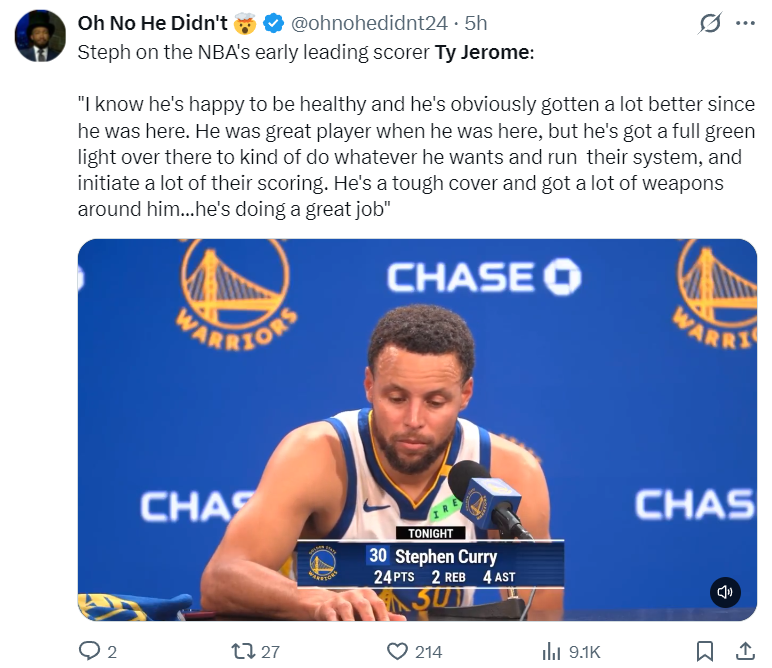Viewport: 772px width, 668px height.
Task: Click the tweet text quoting Steph
Action: tap(416, 157)
